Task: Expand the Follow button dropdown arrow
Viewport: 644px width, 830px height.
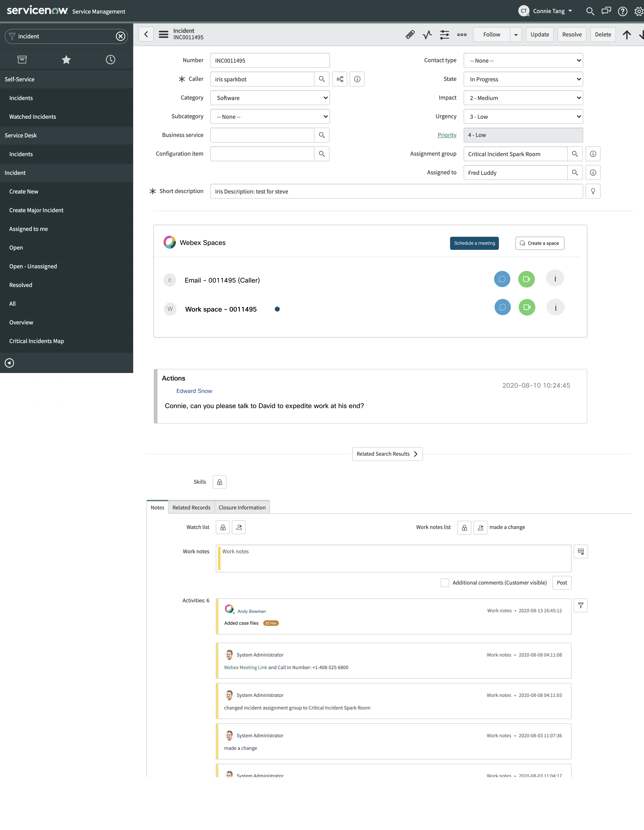Action: pos(516,35)
